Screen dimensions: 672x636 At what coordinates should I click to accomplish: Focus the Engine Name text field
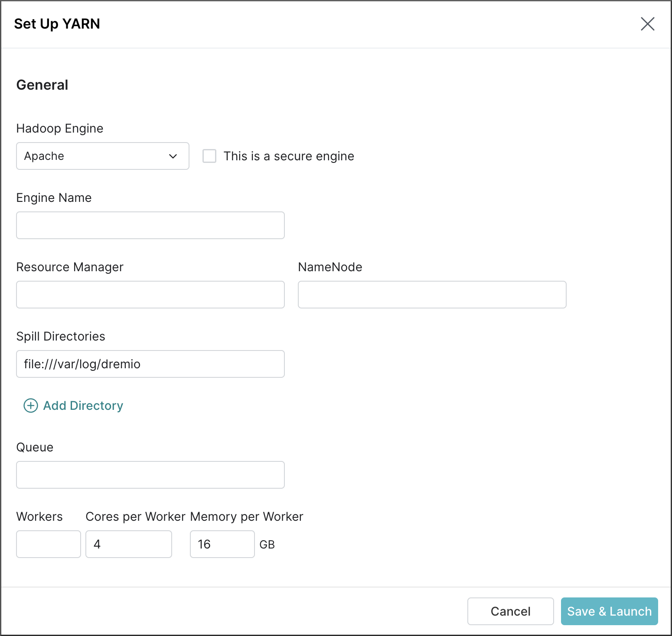150,225
